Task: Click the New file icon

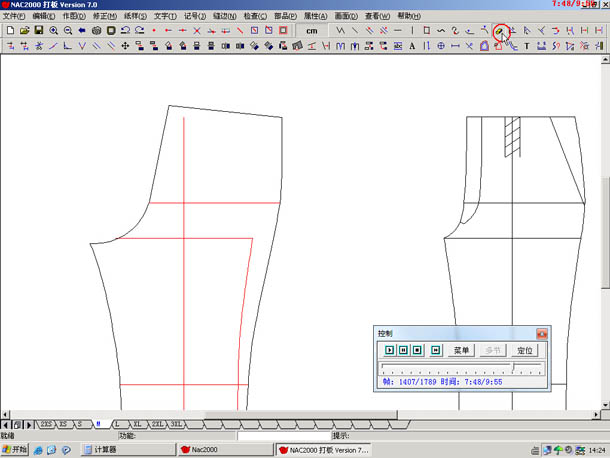Action: pyautogui.click(x=11, y=30)
